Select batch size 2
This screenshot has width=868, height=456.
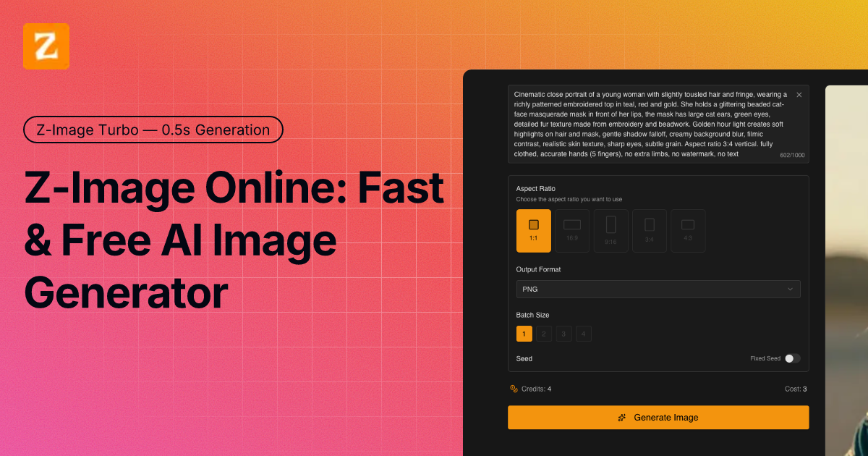pos(544,333)
